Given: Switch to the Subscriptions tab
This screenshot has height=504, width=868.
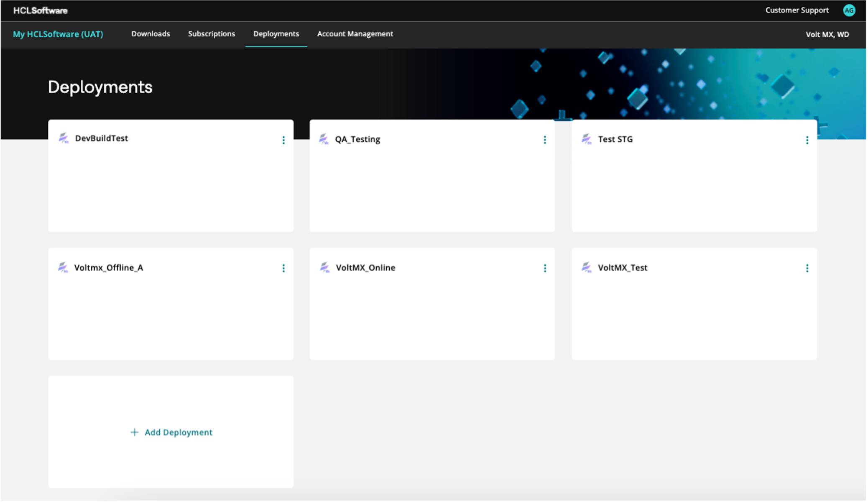Looking at the screenshot, I should click(211, 34).
